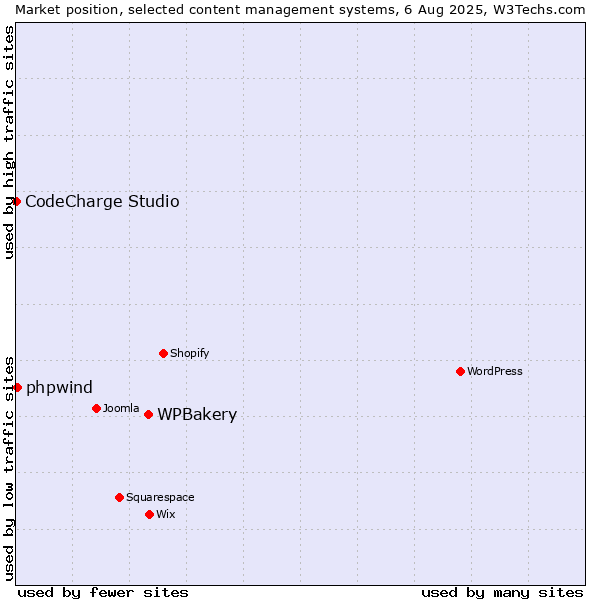Select the 'Shopify' label
The image size is (600, 600).
189,354
